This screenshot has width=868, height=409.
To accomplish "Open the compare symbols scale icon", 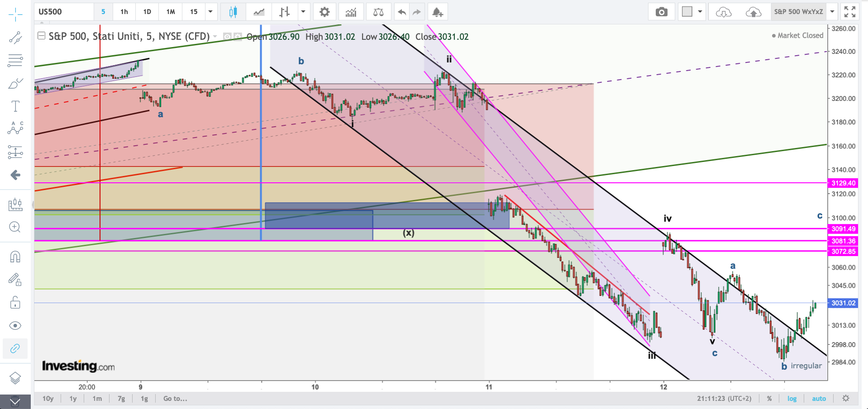I will pos(378,12).
